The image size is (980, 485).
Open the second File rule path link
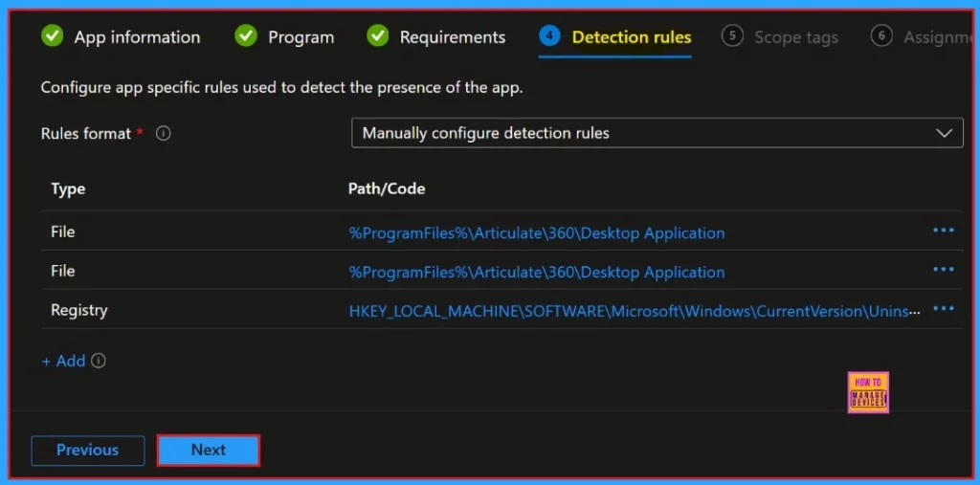point(537,273)
